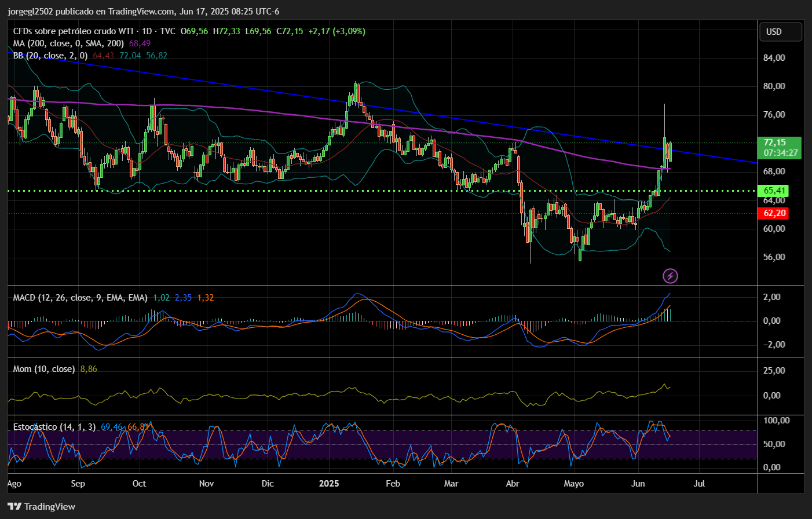Click the Abr label on time axis

(x=513, y=484)
